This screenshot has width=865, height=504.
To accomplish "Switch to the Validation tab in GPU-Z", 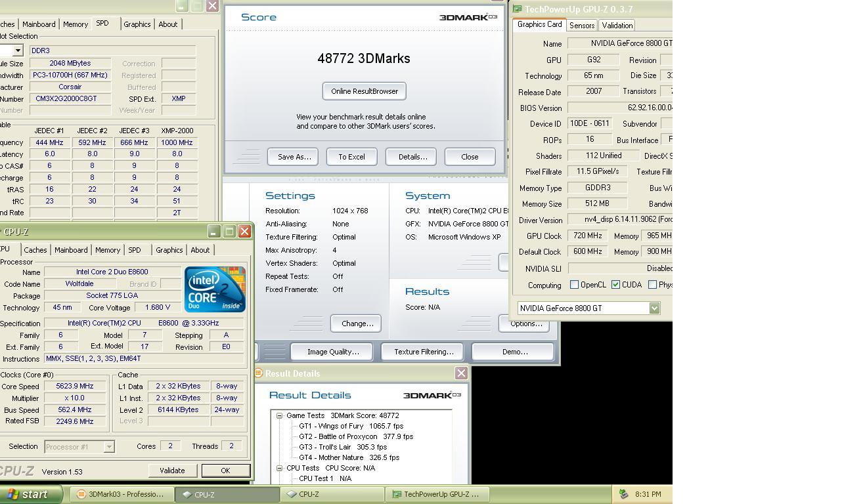I will pos(617,26).
